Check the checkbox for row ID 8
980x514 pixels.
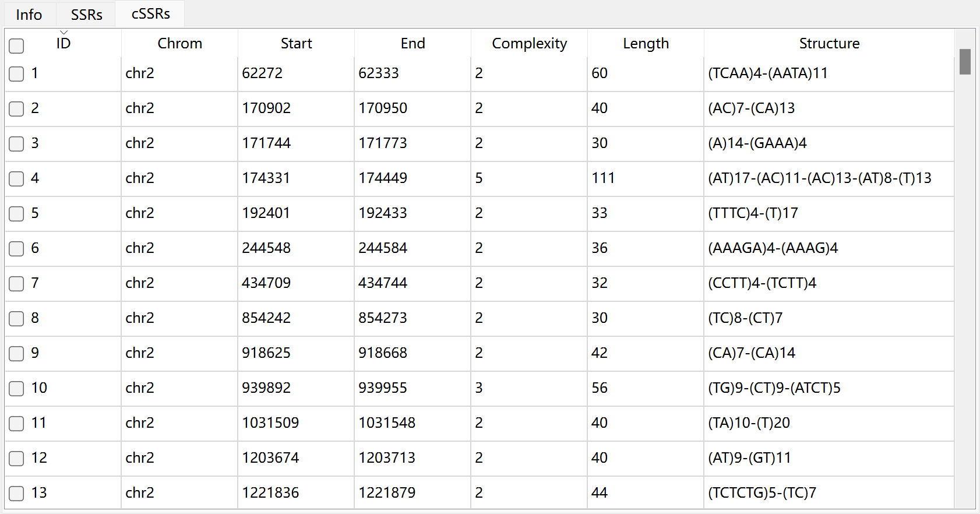point(16,318)
